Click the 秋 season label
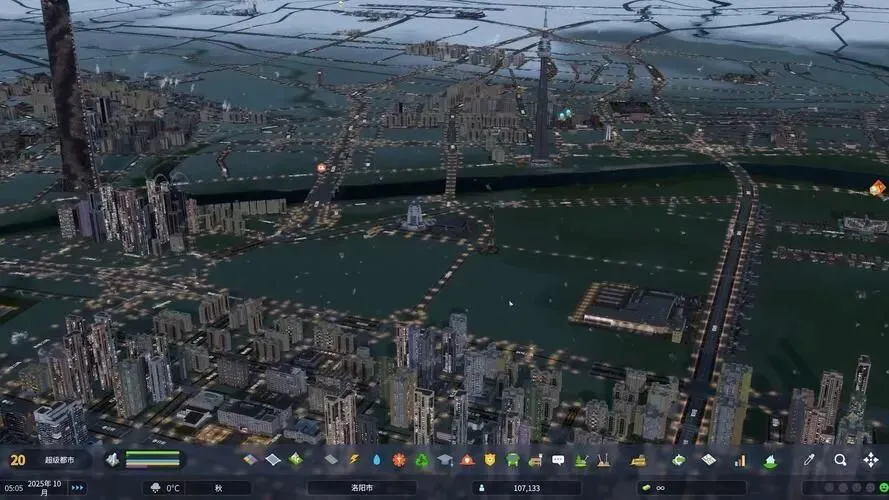The width and height of the screenshot is (889, 500). [218, 488]
